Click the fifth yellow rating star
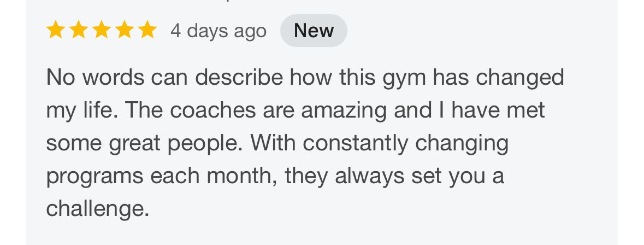The height and width of the screenshot is (245, 644). [x=147, y=31]
